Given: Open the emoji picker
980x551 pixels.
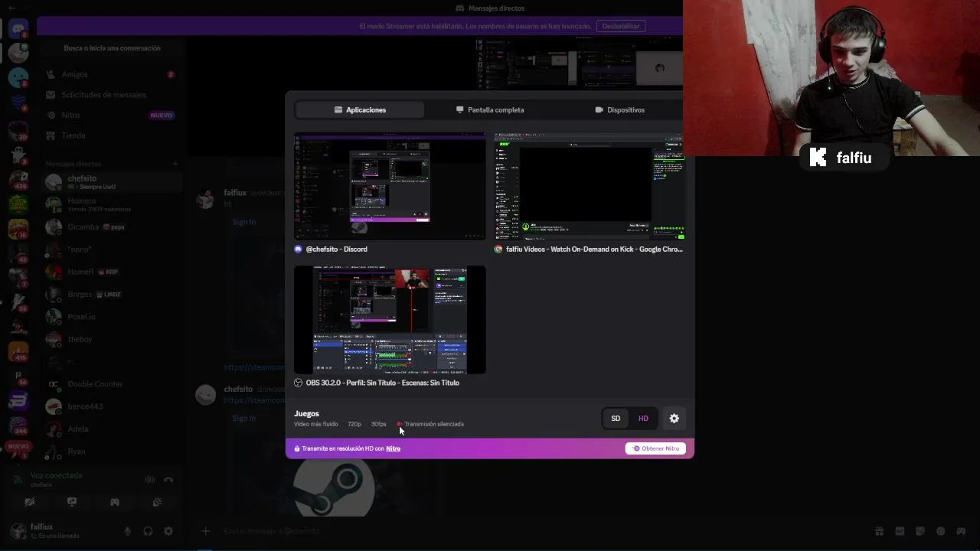Looking at the screenshot, I should (x=941, y=531).
